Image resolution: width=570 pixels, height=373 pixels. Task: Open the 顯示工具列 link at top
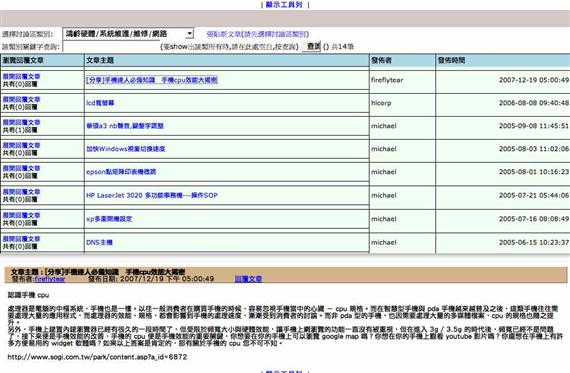coord(284,5)
